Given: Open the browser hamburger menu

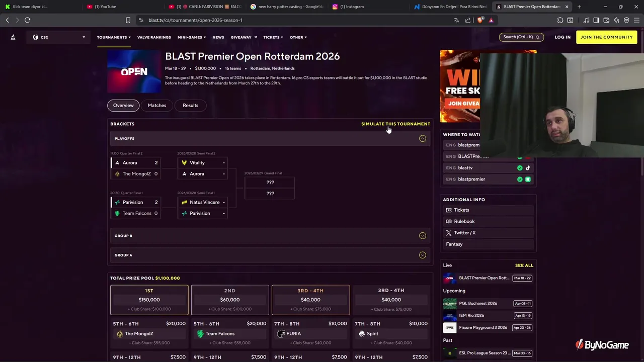Looking at the screenshot, I should [636, 20].
